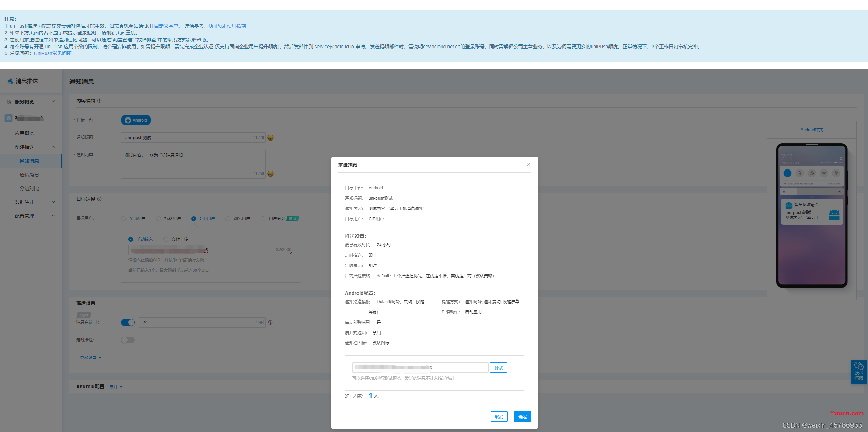Click the 24 小时 duration input field
868x432 pixels.
[202, 322]
